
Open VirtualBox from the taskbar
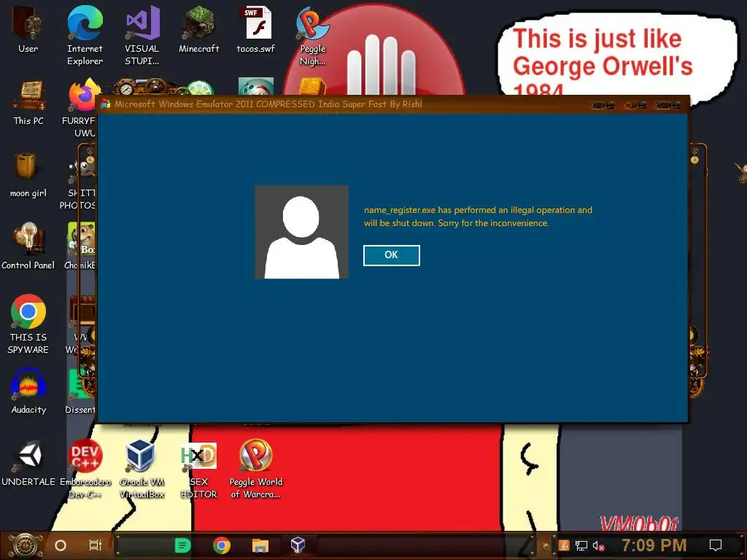(x=298, y=545)
